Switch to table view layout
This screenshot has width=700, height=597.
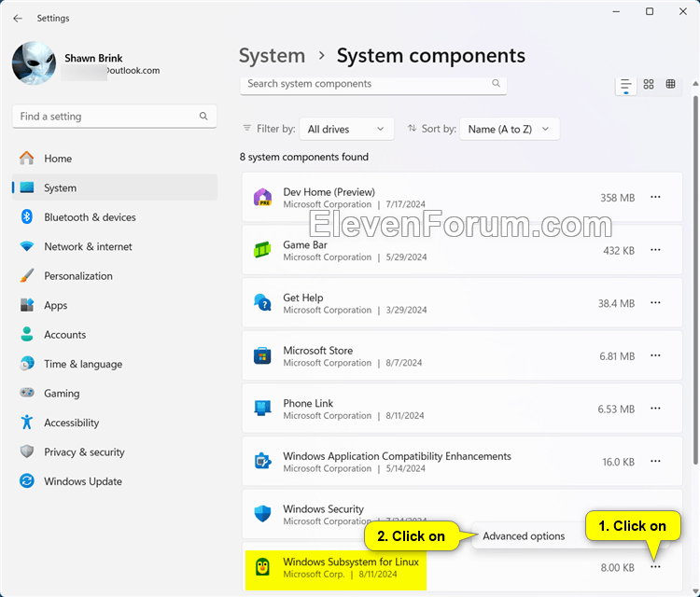(x=670, y=84)
